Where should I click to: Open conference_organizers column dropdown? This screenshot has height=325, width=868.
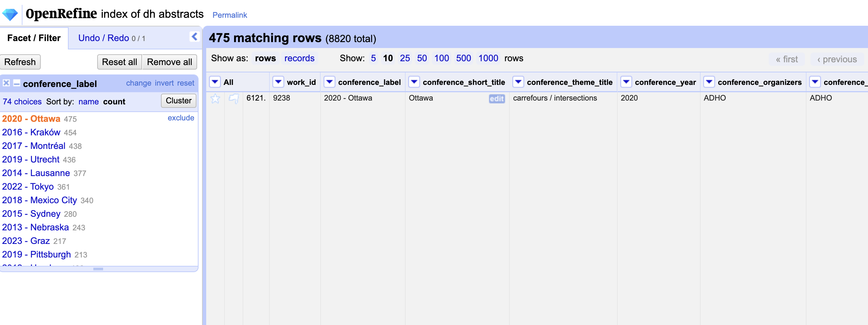(x=709, y=82)
